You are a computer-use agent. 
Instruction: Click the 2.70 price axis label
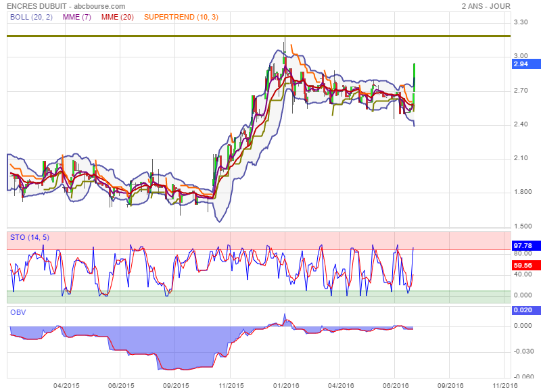(521, 91)
